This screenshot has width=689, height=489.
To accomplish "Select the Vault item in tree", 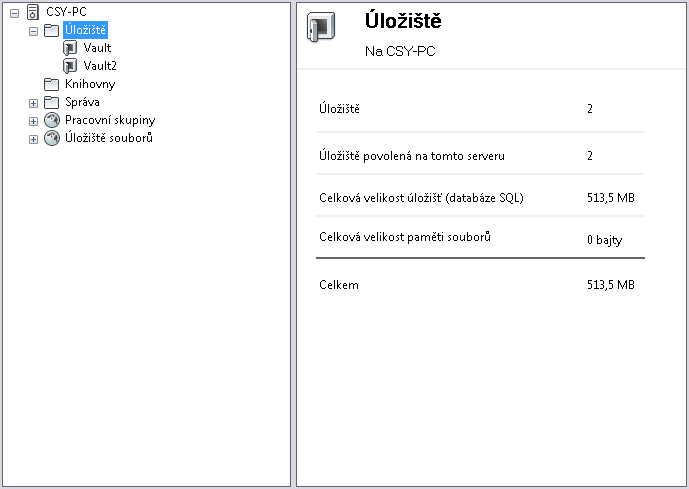I will click(x=97, y=48).
